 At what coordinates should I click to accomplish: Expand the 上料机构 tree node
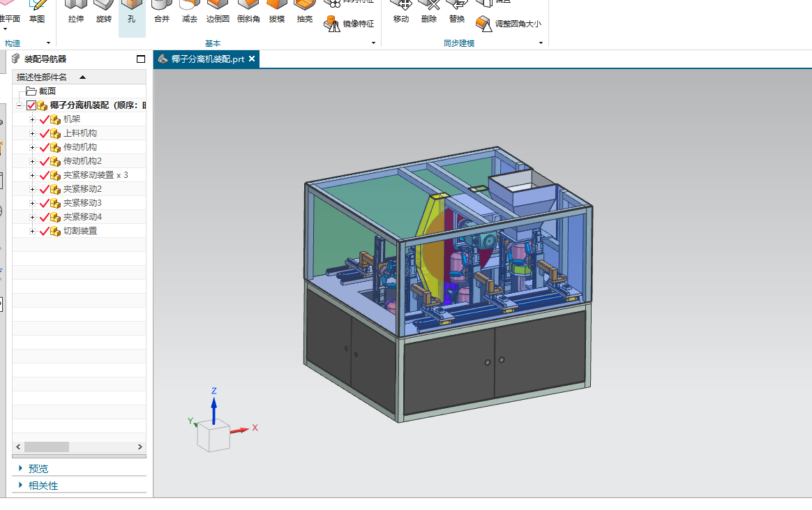(32, 133)
